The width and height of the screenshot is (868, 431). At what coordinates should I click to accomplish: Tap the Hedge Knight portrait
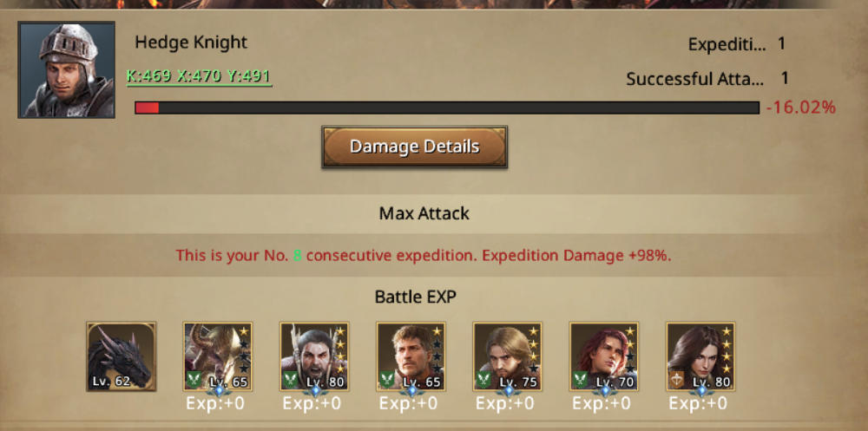(67, 69)
